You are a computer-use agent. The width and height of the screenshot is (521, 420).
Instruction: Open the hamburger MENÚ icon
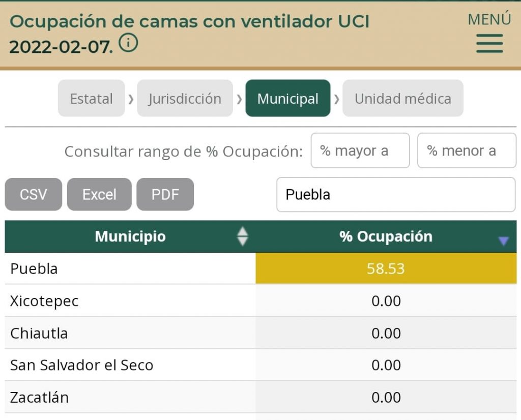pos(488,43)
